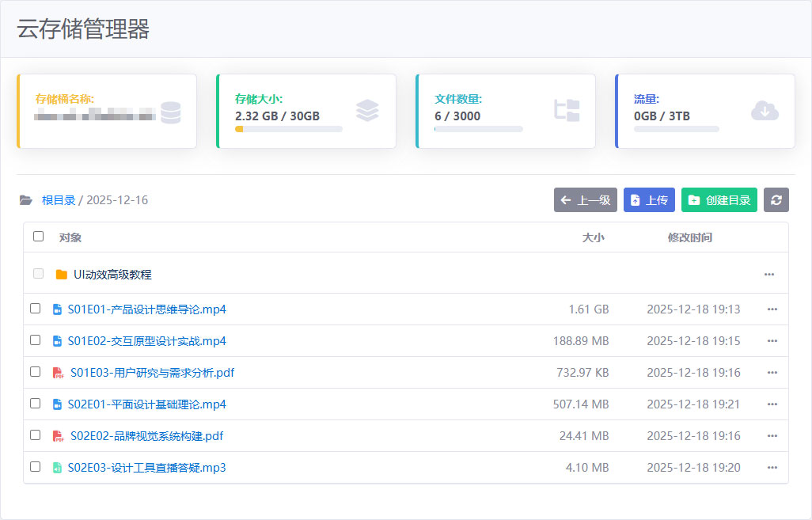Open the UI动效高级教程 folder
812x520 pixels.
(112, 275)
